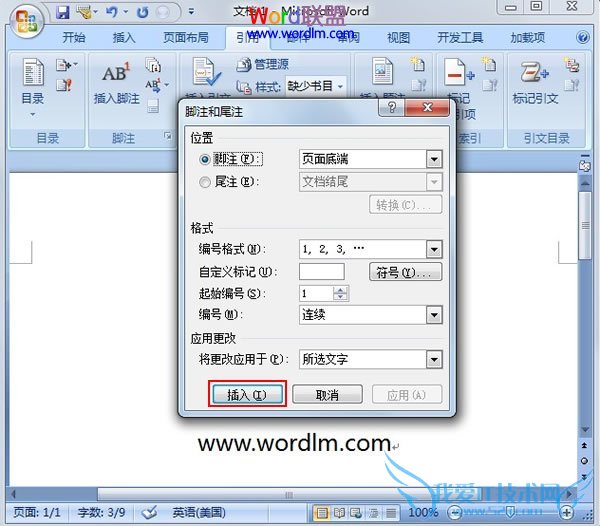Image resolution: width=600 pixels, height=526 pixels.
Task: Open 将更改应用于 所选文字 dropdown
Action: pos(434,359)
